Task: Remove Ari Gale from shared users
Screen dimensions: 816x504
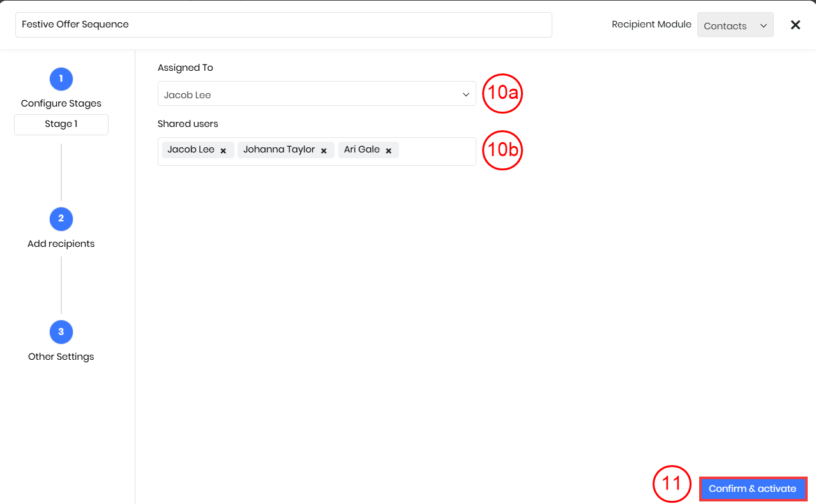Action: tap(388, 151)
